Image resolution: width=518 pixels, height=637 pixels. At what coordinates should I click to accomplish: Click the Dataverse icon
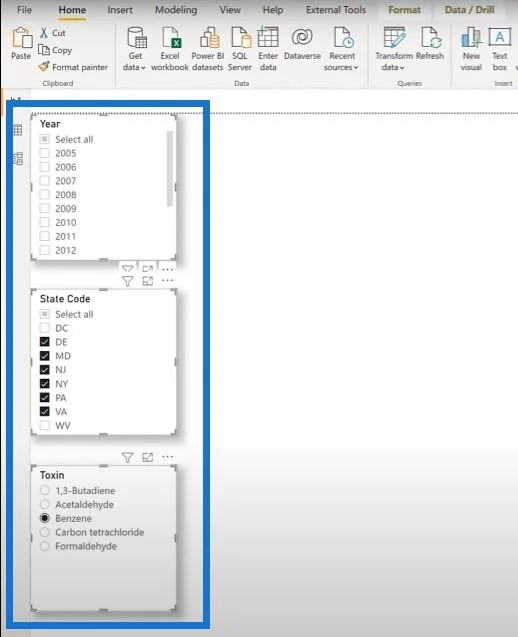coord(302,37)
